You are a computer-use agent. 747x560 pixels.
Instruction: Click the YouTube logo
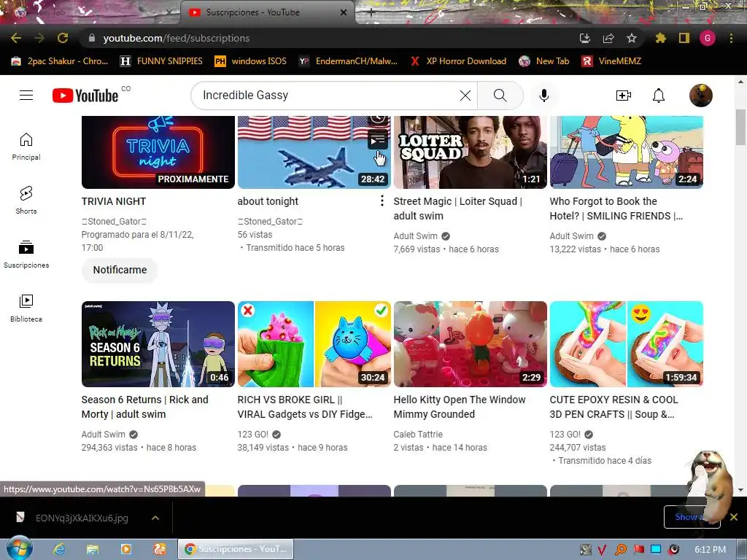85,96
